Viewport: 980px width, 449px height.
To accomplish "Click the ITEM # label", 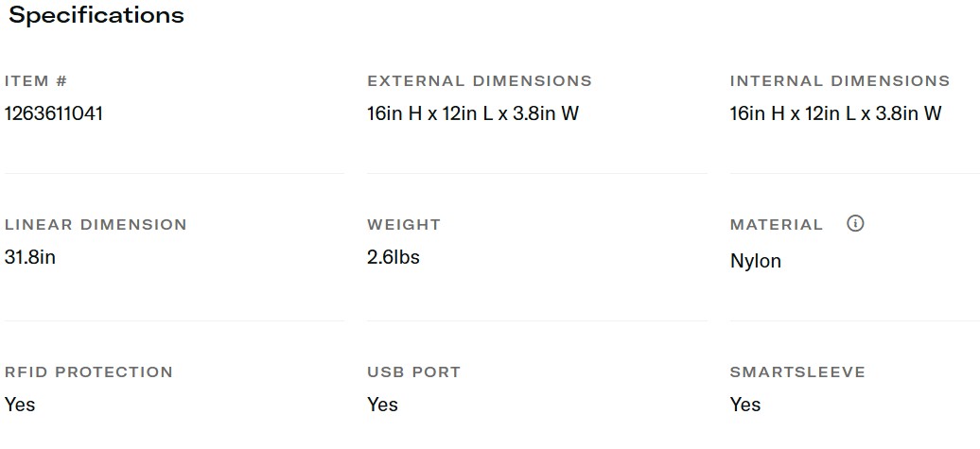I will pos(36,81).
